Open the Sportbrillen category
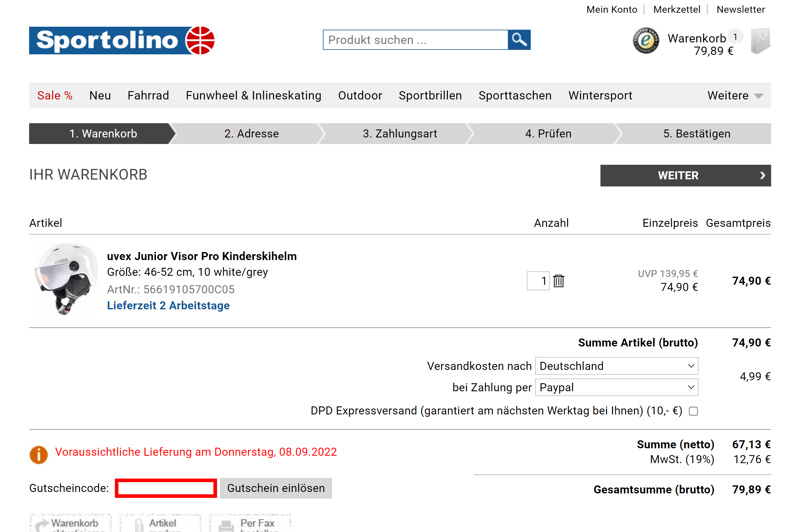802x532 pixels. (x=430, y=95)
